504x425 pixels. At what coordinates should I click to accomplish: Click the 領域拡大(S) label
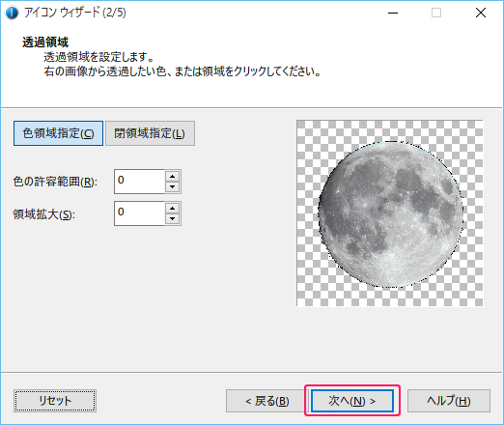tap(43, 214)
